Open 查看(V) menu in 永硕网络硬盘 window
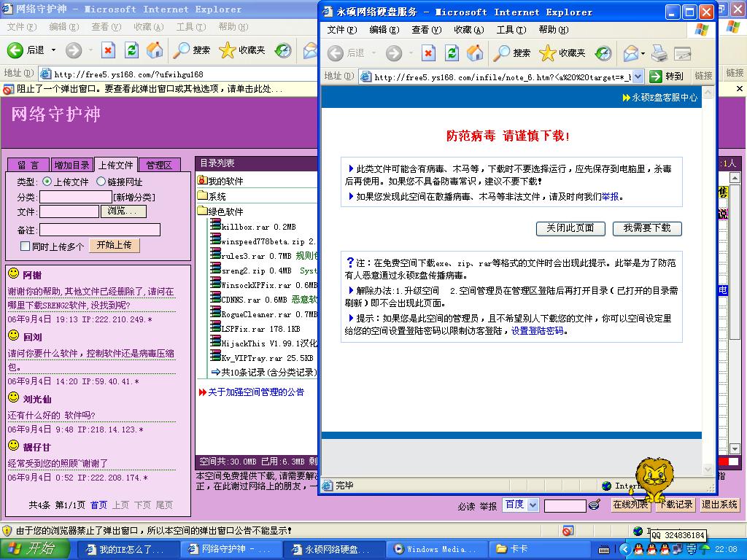The width and height of the screenshot is (747, 560). pos(426,29)
